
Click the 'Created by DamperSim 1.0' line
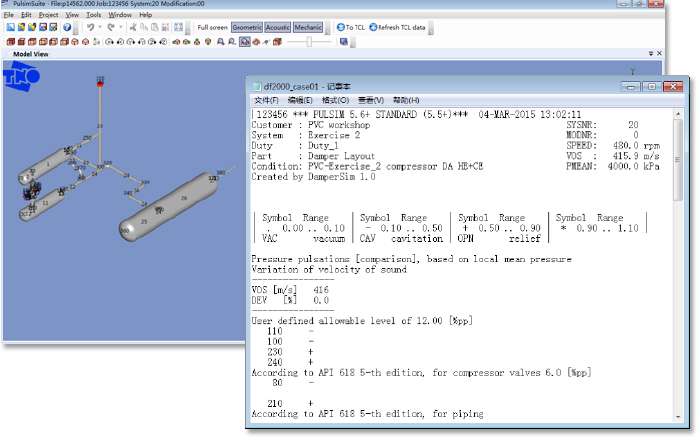pos(313,176)
